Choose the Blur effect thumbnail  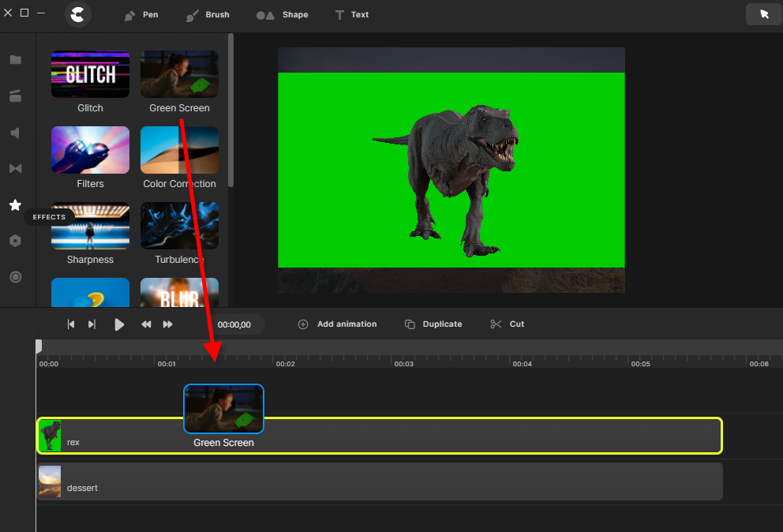[x=179, y=292]
